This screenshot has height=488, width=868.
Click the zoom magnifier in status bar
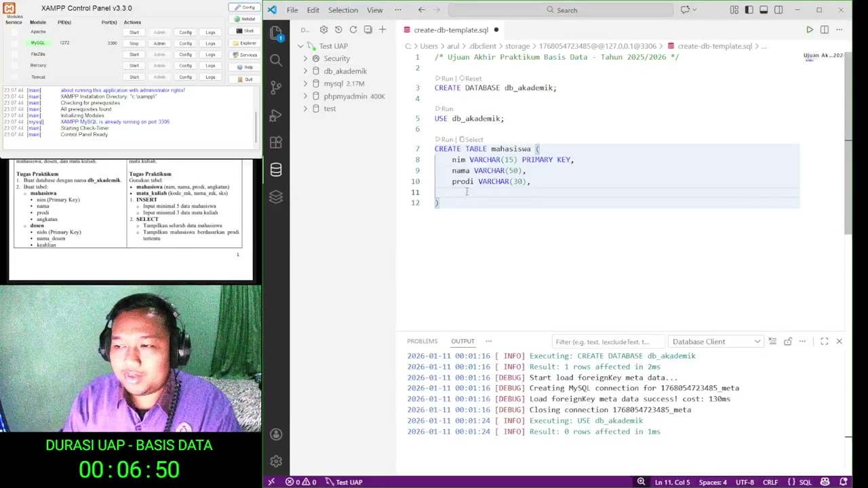641,482
